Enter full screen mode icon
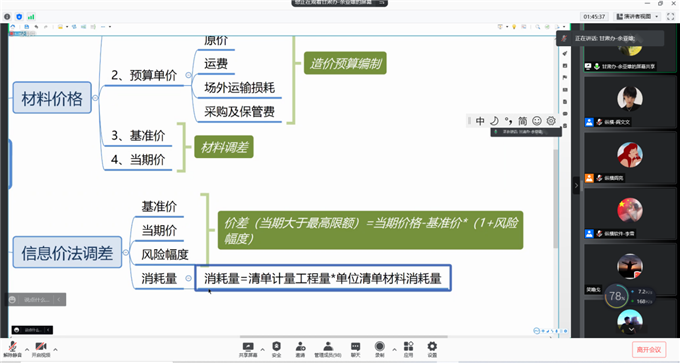 [670, 16]
